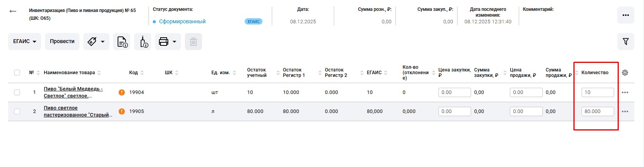Expand the ЕГАИС dropdown button

click(25, 42)
